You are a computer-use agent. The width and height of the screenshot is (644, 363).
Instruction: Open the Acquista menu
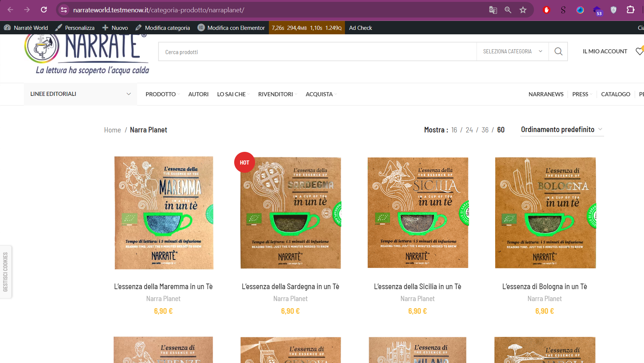tap(321, 94)
